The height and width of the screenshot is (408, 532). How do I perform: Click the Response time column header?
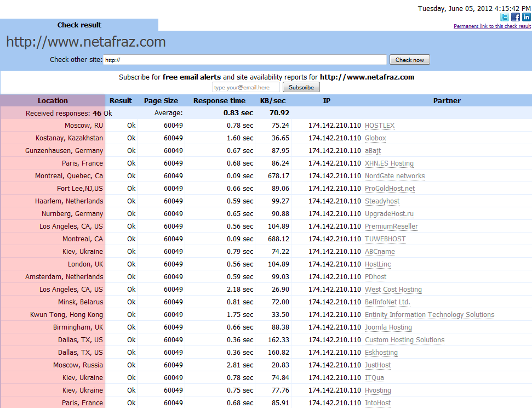coord(219,100)
